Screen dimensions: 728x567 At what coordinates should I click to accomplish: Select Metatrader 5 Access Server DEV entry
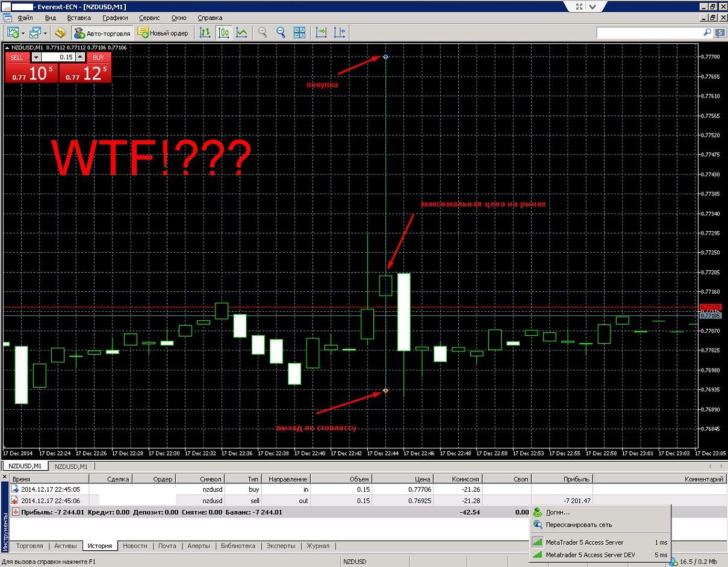[x=600, y=555]
